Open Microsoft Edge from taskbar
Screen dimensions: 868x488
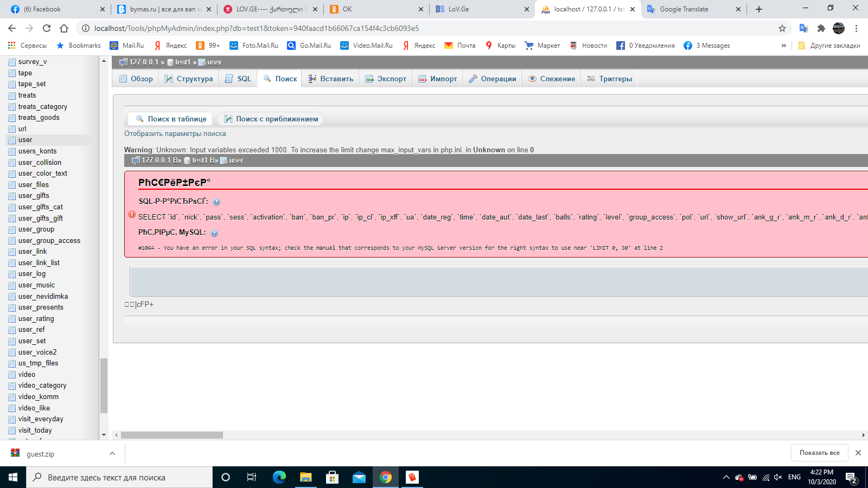pos(279,477)
